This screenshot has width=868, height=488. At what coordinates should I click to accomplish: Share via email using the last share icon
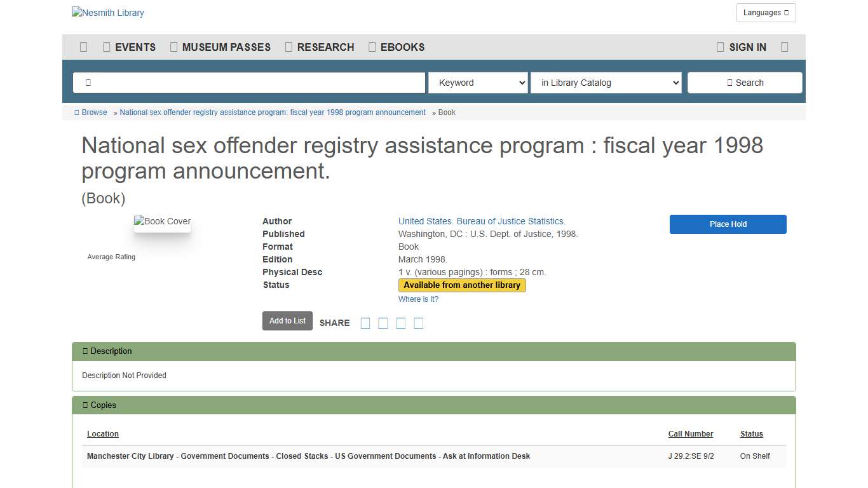coord(419,323)
